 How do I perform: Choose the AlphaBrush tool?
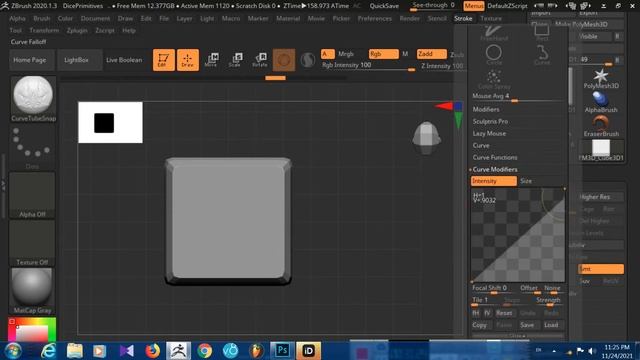click(x=601, y=102)
